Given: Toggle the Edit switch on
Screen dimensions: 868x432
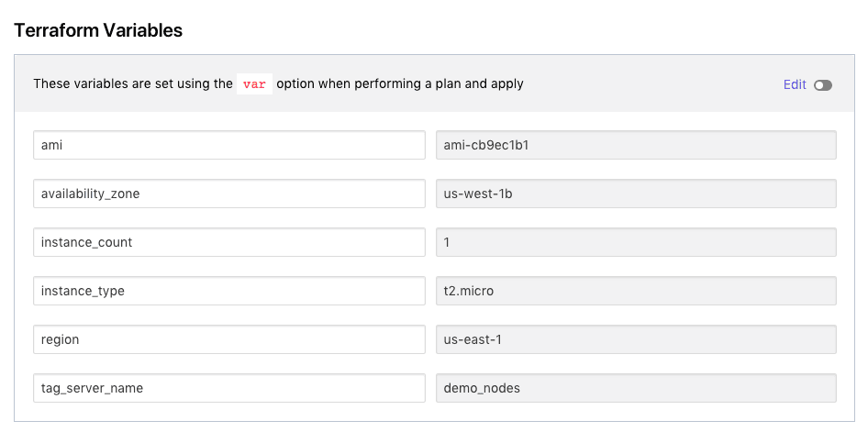Looking at the screenshot, I should 823,85.
